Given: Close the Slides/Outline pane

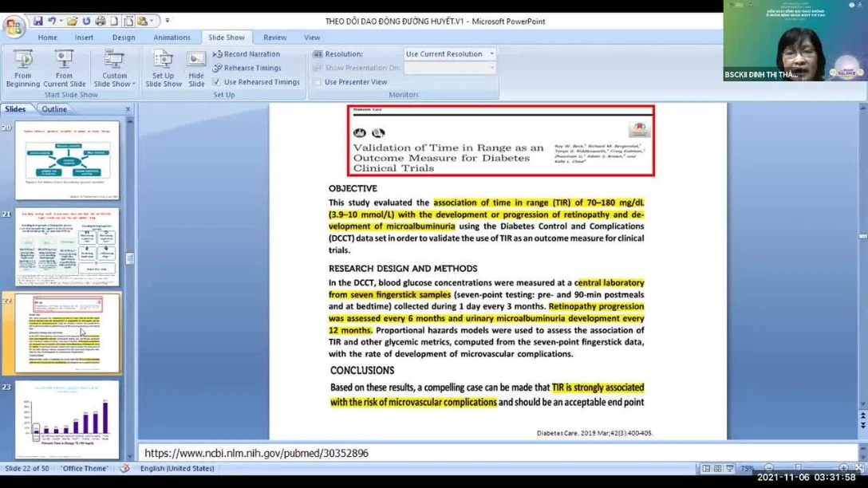Looking at the screenshot, I should coord(128,109).
